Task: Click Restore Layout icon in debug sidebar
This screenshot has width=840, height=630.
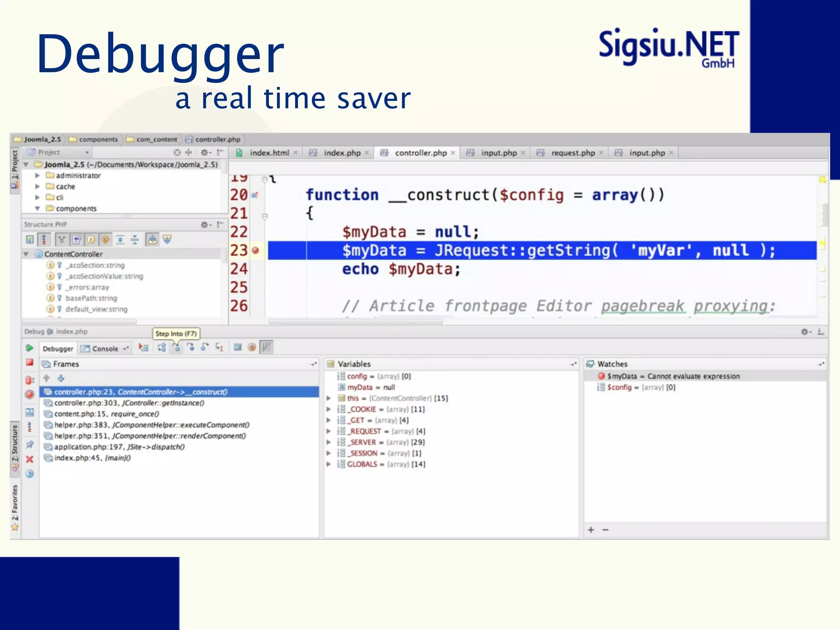Action: point(30,412)
